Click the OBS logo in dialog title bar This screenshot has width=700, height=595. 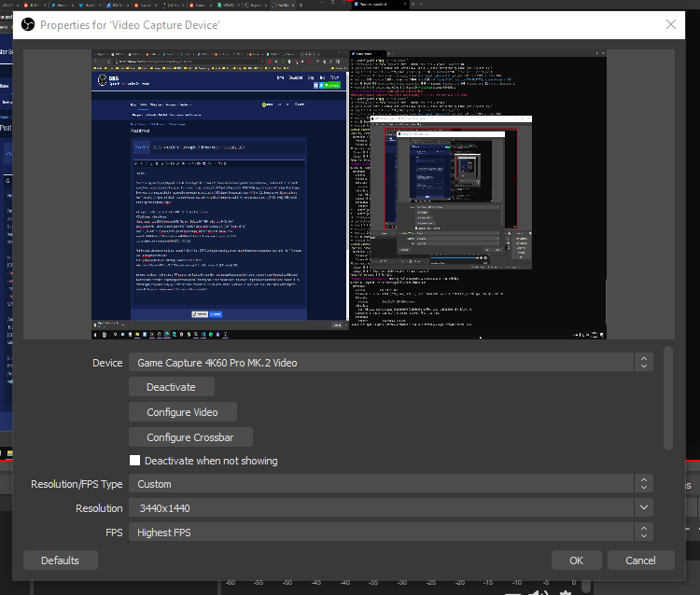28,24
